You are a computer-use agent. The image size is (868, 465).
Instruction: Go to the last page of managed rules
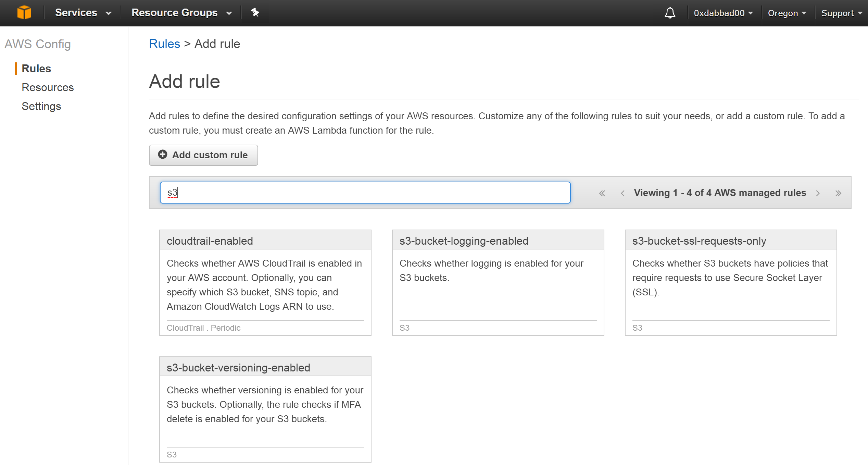click(x=838, y=193)
